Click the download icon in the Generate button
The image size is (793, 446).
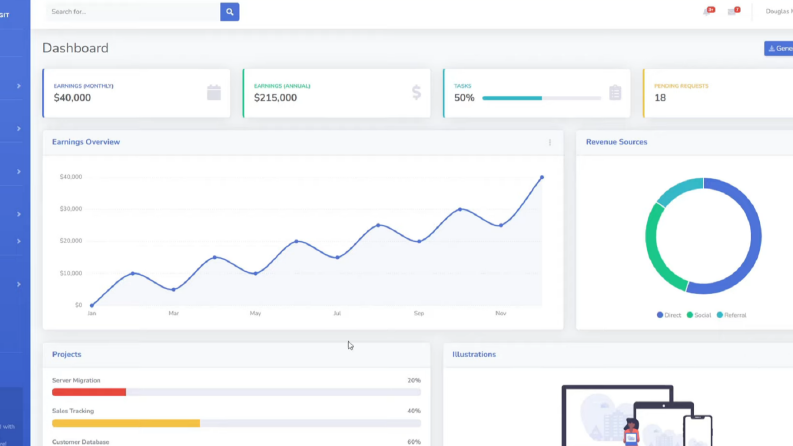(772, 49)
